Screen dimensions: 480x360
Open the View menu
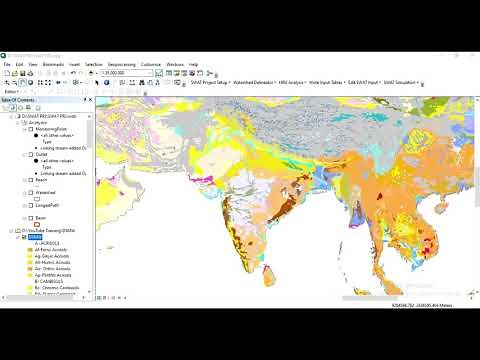33,64
